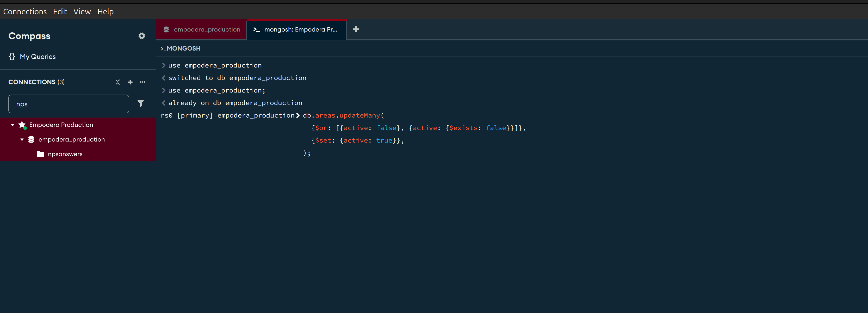The height and width of the screenshot is (313, 868).
Task: Click the favorite star on Empodera Production
Action: pyautogui.click(x=22, y=125)
